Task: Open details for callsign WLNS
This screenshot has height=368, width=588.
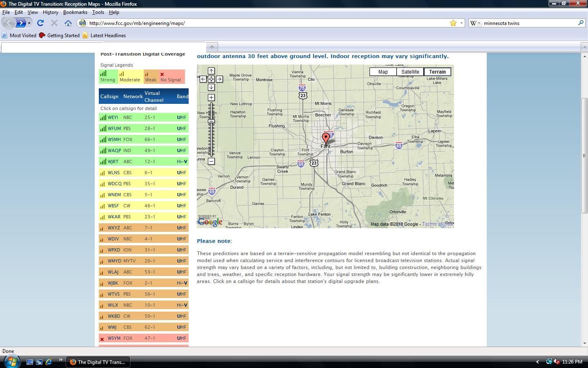Action: pyautogui.click(x=114, y=173)
